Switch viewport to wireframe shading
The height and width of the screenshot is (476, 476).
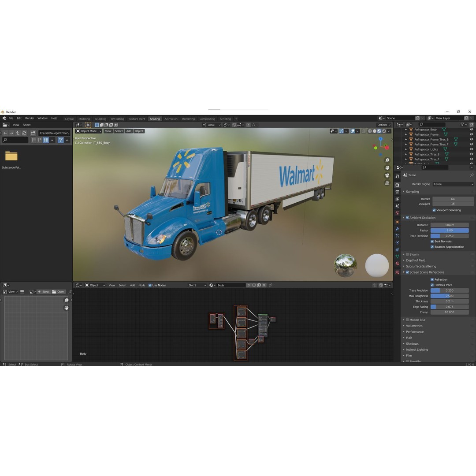coord(370,131)
